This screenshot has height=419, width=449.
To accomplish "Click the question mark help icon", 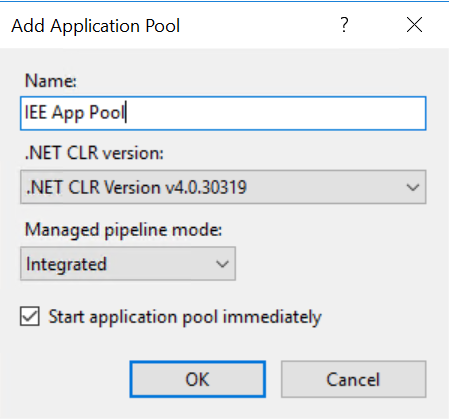I will coord(344,25).
